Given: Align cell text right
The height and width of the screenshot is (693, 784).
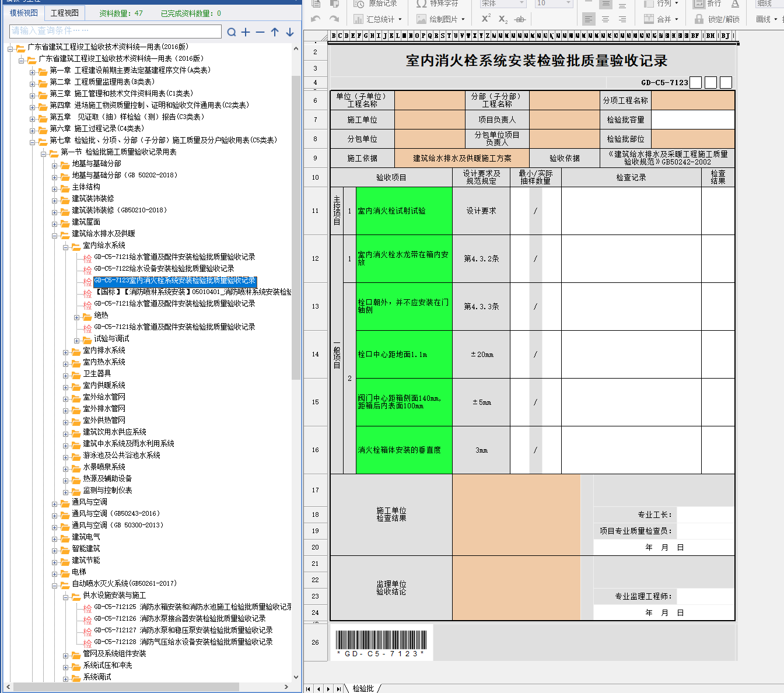Looking at the screenshot, I should [x=622, y=19].
